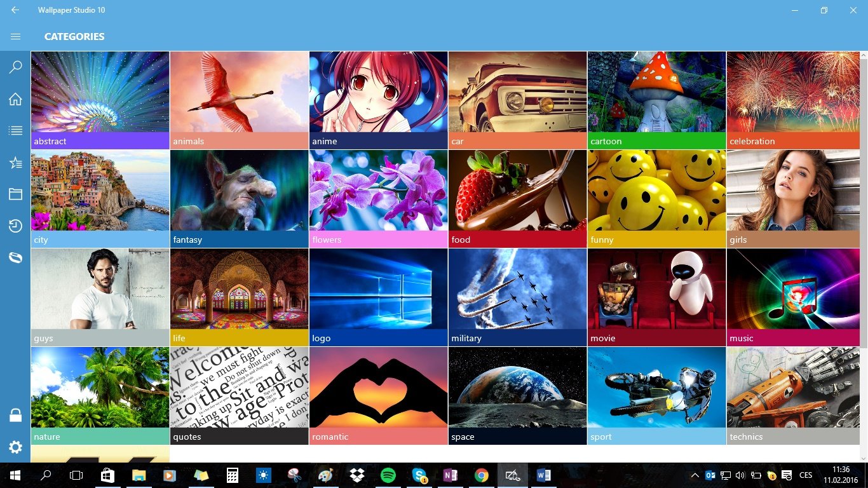Click the taskbar search icon
This screenshot has width=868, height=488.
tap(46, 475)
